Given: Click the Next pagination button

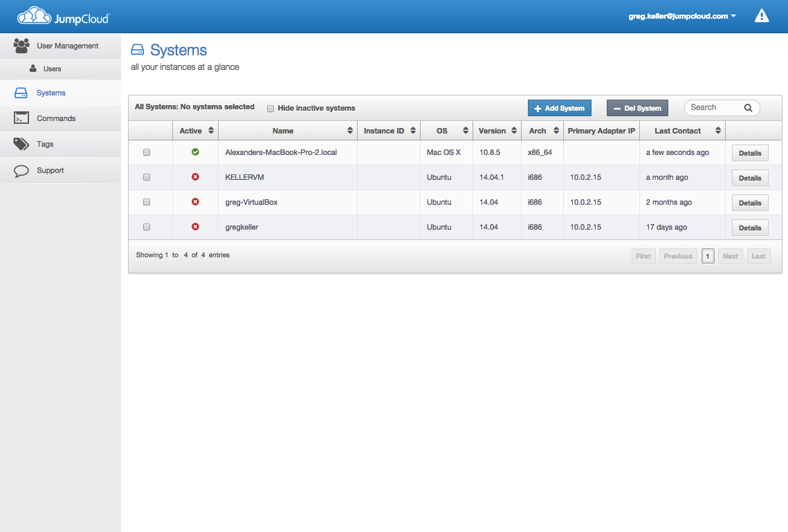Looking at the screenshot, I should click(730, 256).
